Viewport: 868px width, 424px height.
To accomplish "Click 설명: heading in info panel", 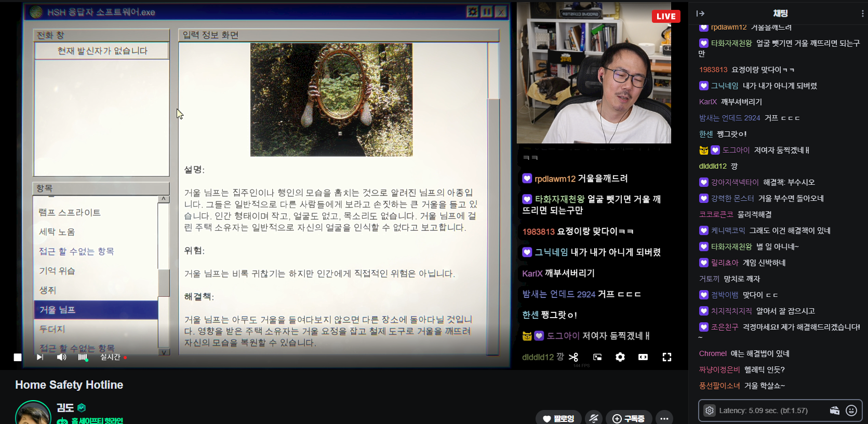I will pyautogui.click(x=194, y=170).
